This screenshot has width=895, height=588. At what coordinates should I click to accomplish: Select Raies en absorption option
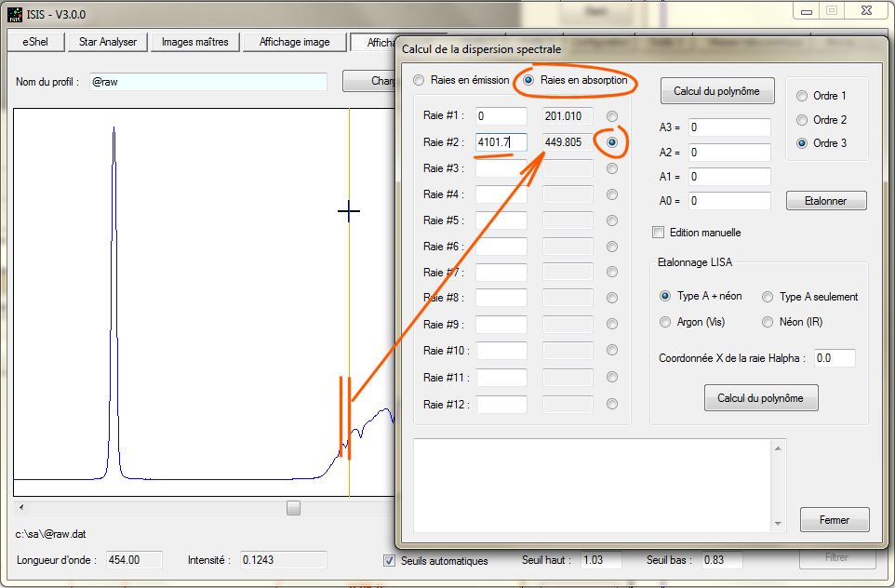[529, 81]
